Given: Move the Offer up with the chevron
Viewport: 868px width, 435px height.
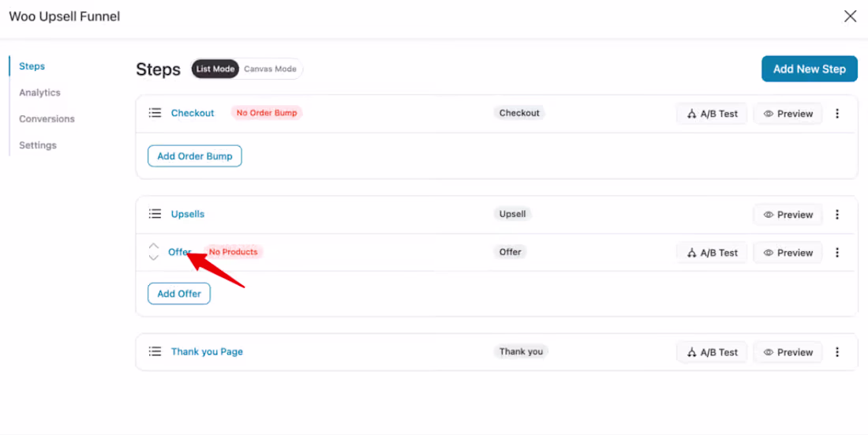Looking at the screenshot, I should (x=154, y=246).
